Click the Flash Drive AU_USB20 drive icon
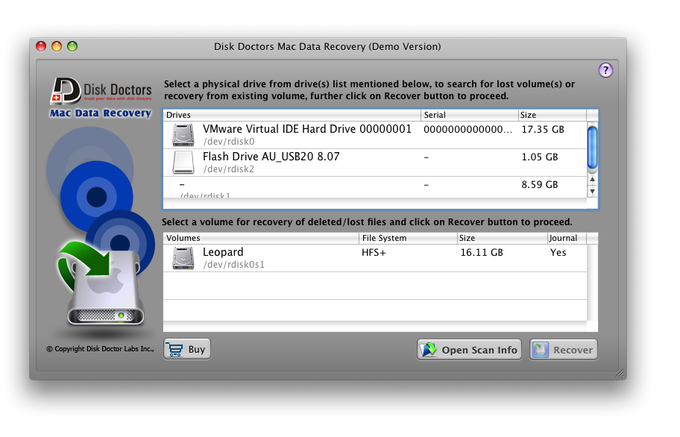The height and width of the screenshot is (437, 680). [x=183, y=163]
